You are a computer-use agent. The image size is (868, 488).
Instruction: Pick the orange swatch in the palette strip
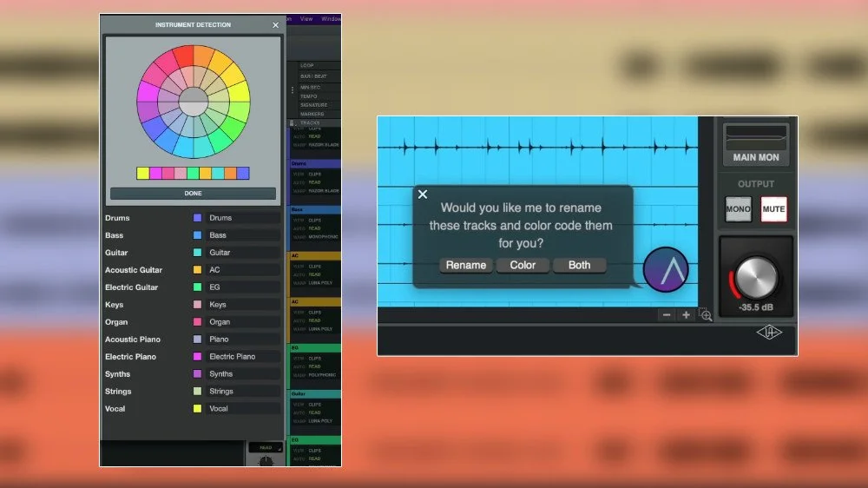click(x=230, y=174)
